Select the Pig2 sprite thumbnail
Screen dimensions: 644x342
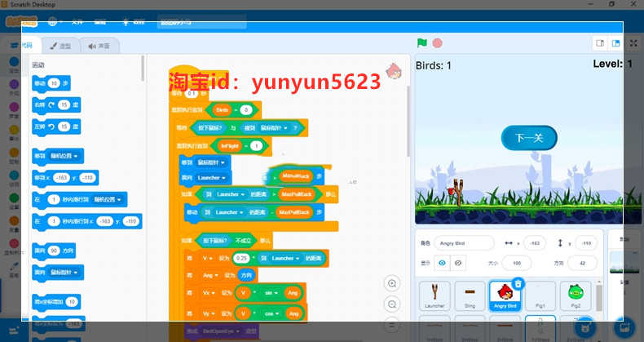[576, 296]
